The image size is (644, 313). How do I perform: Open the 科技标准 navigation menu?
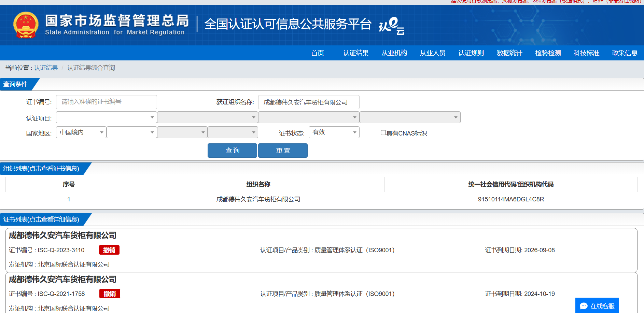[586, 53]
